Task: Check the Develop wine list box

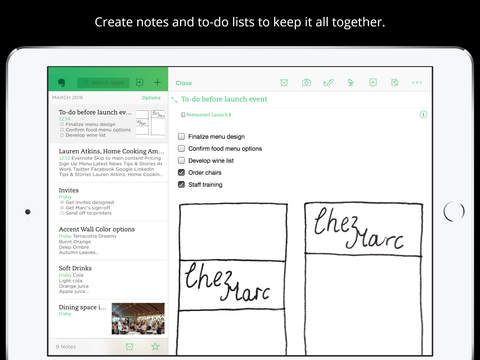Action: [x=181, y=160]
